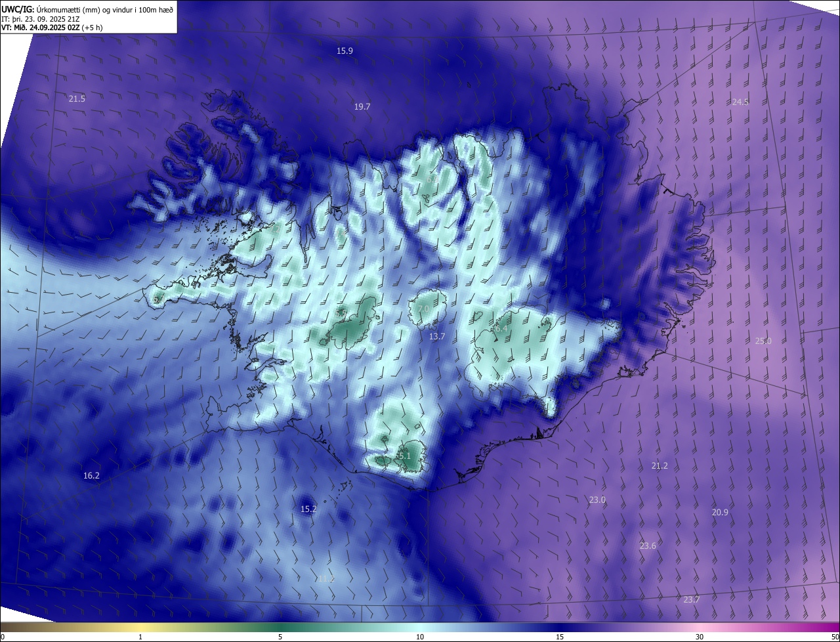Click the 19.7 value label
The height and width of the screenshot is (642, 840).
[362, 106]
